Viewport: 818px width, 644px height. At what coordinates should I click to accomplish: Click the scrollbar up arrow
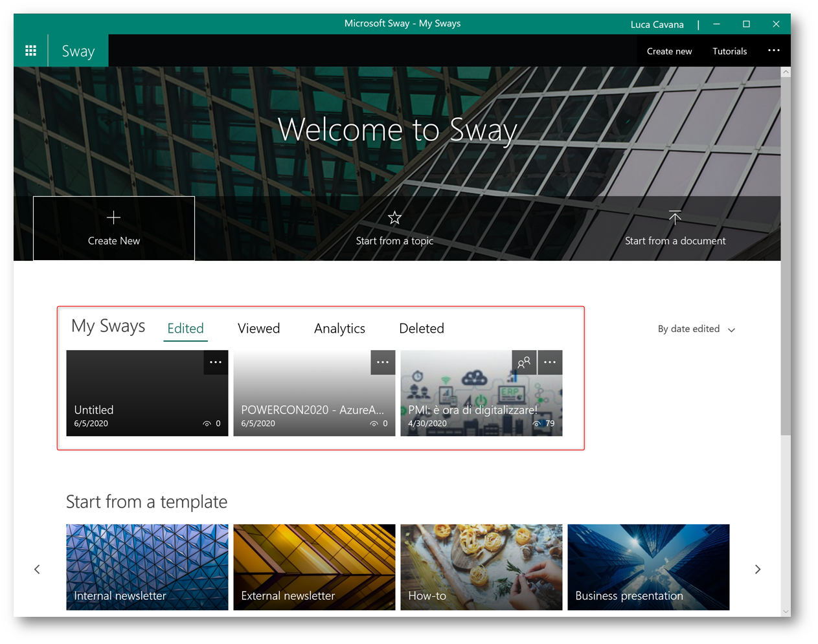click(x=786, y=72)
